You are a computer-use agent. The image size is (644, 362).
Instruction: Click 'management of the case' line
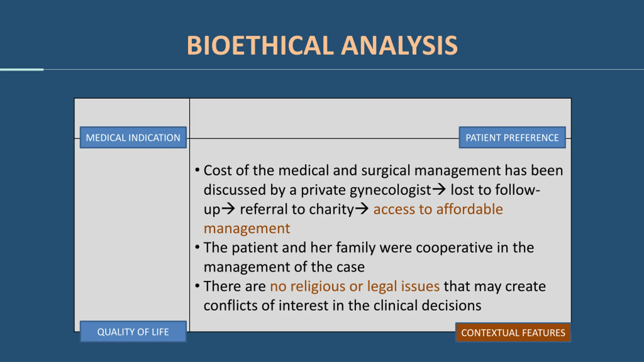pos(284,267)
